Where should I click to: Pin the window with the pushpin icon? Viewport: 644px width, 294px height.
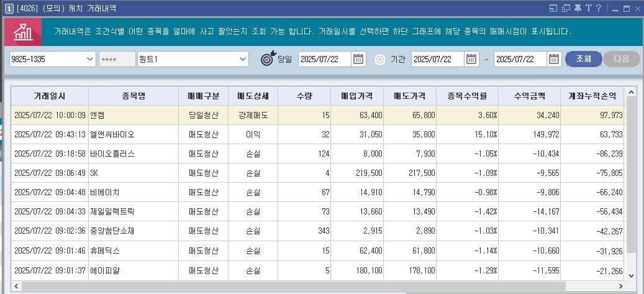click(x=578, y=8)
